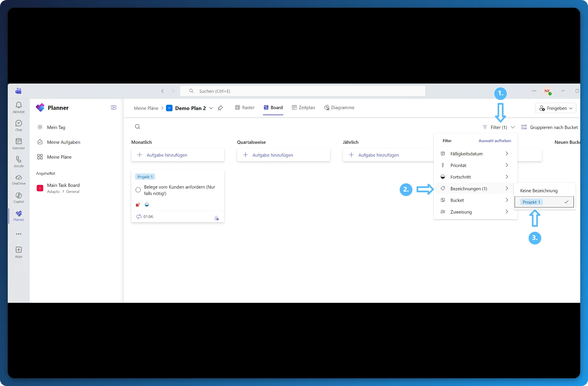Click Auswahl aufheben to clear filters
This screenshot has width=588, height=386.
[x=495, y=141]
